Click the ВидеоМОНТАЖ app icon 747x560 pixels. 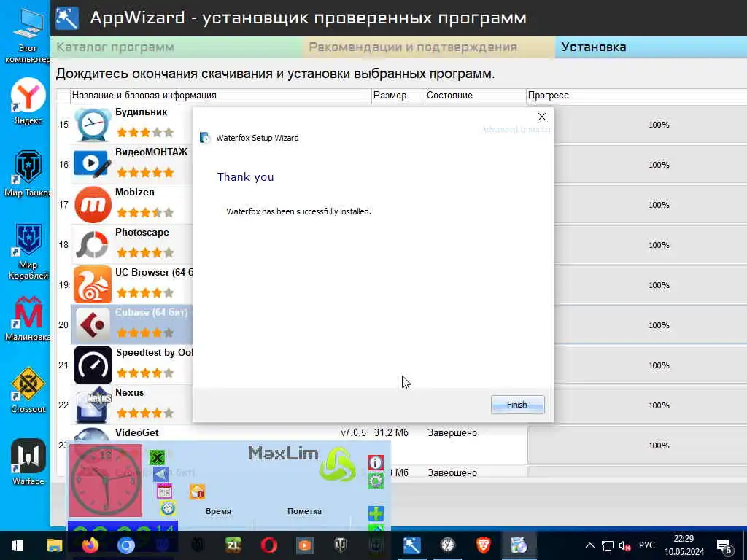93,165
